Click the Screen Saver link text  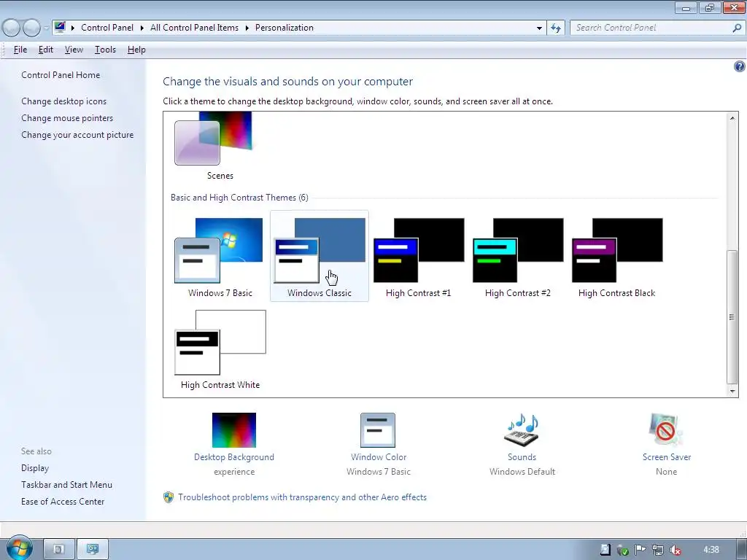pyautogui.click(x=667, y=457)
